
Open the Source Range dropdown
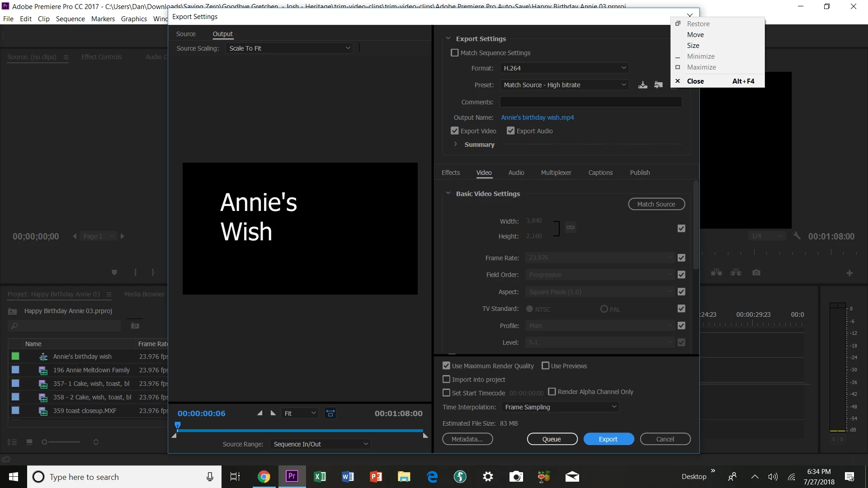click(x=320, y=444)
